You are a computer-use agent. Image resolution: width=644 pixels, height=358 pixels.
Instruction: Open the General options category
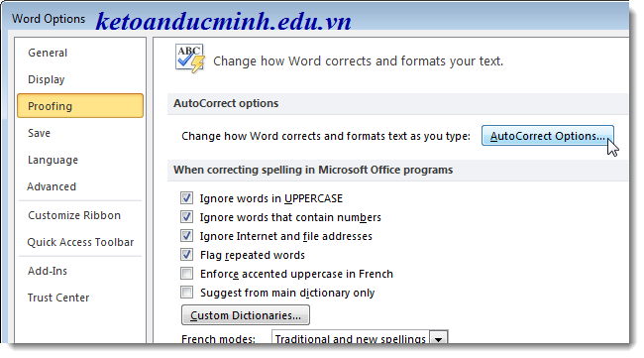pos(48,53)
